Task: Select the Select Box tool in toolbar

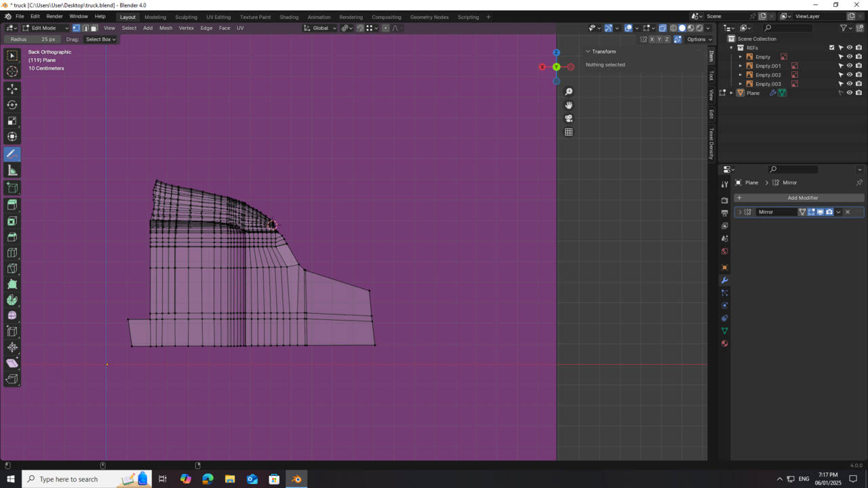Action: 12,56
